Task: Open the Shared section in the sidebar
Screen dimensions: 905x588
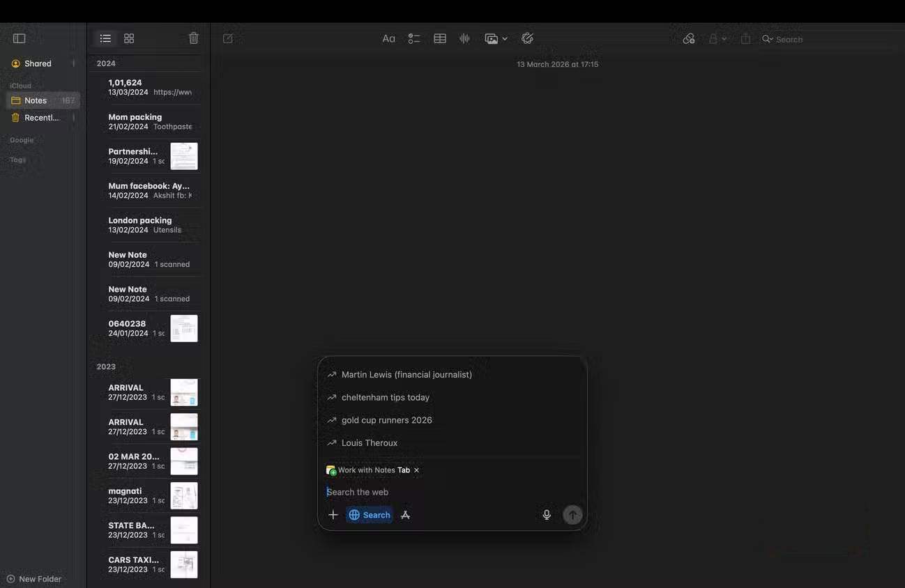Action: 38,63
